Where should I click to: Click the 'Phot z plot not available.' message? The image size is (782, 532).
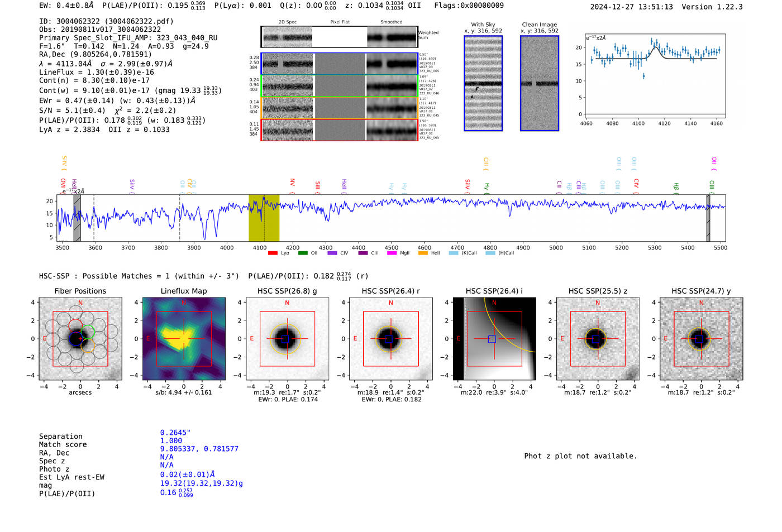click(x=580, y=456)
